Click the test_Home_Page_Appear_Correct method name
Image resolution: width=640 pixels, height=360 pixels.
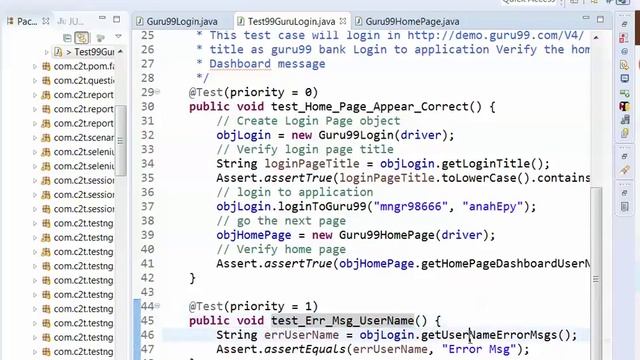[370, 107]
